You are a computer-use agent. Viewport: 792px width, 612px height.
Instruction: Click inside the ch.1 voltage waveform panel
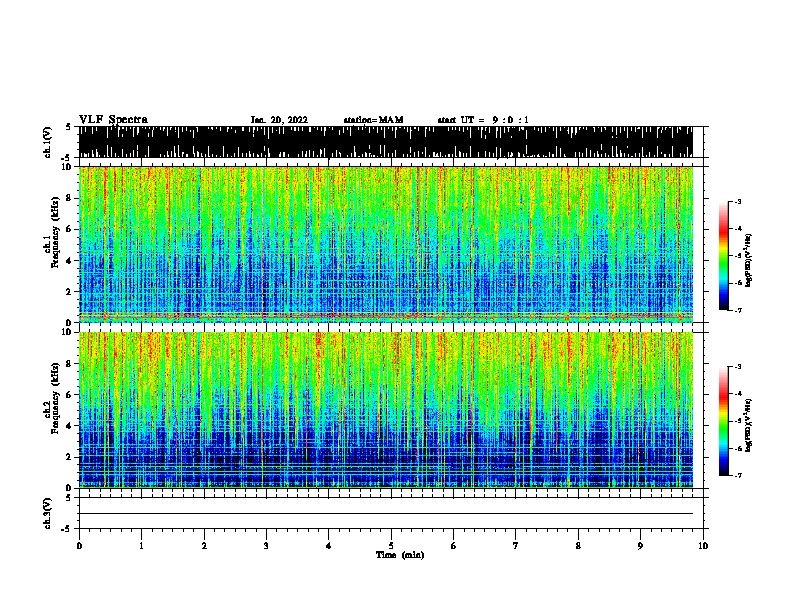tap(386, 142)
